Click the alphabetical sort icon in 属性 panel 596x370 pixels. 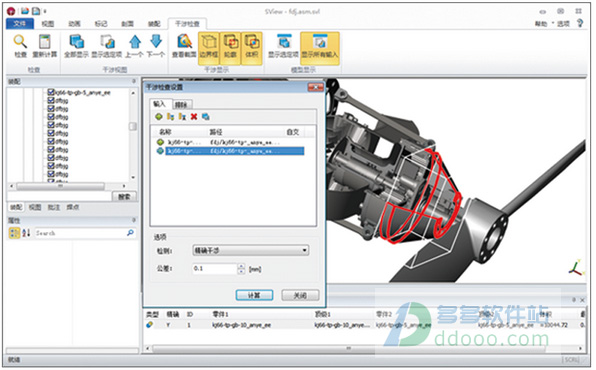(26, 233)
